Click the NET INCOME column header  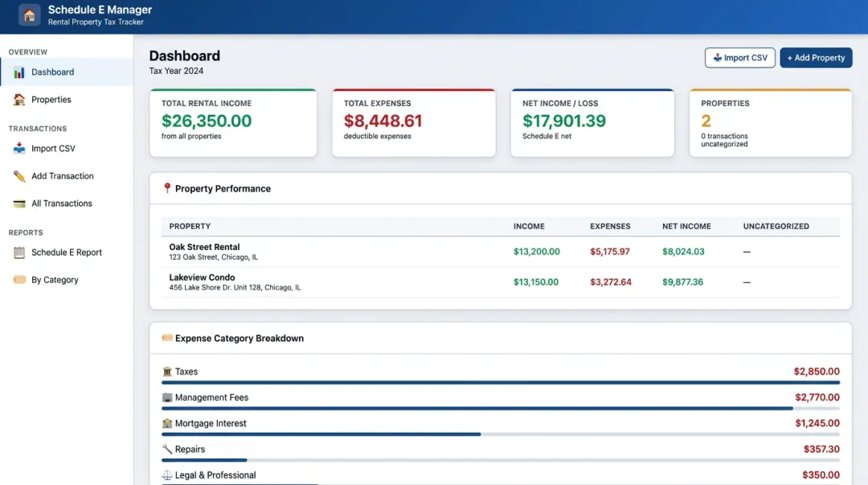tap(686, 226)
